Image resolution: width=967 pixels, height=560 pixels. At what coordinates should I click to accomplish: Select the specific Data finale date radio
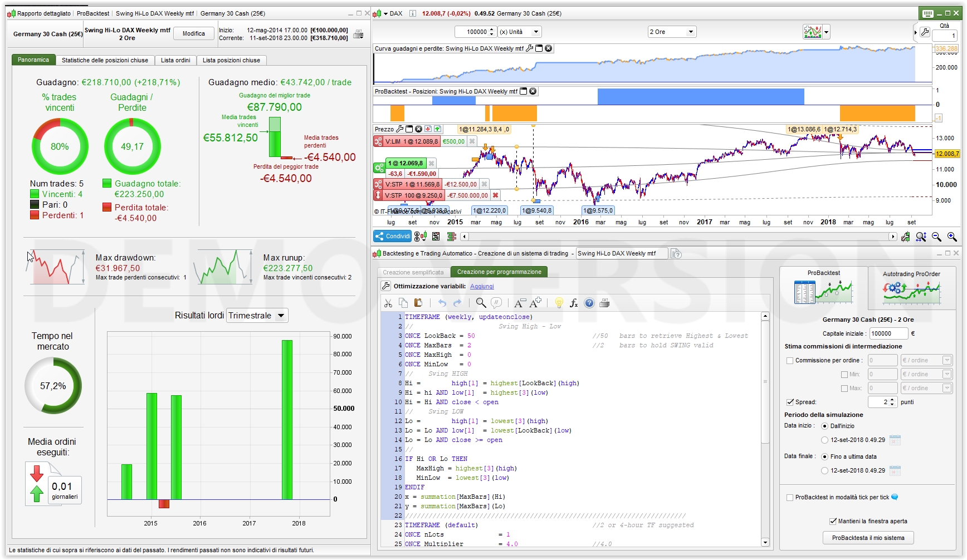coord(825,471)
